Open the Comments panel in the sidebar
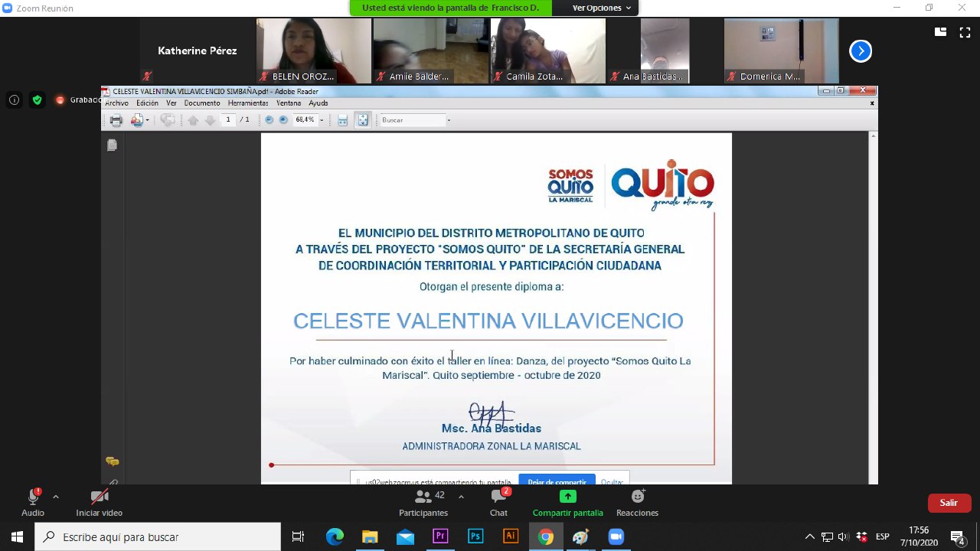This screenshot has height=551, width=980. [x=113, y=461]
